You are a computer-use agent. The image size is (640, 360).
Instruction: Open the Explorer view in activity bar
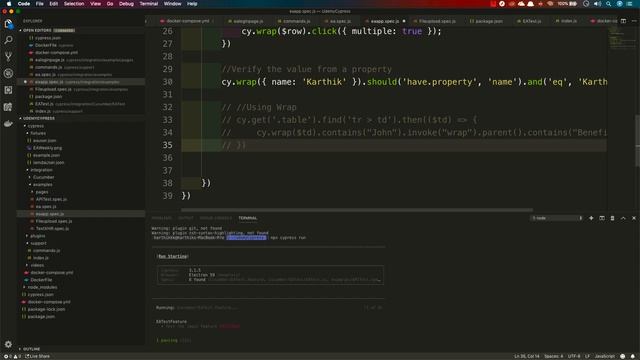(x=8, y=24)
